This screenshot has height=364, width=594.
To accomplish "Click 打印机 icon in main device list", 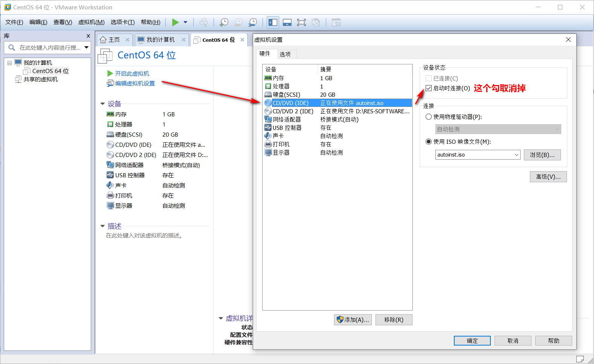I will [110, 195].
